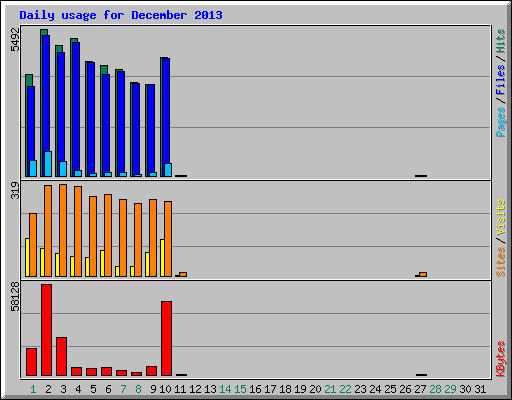Click the orange visits bar for day 1

[33, 245]
